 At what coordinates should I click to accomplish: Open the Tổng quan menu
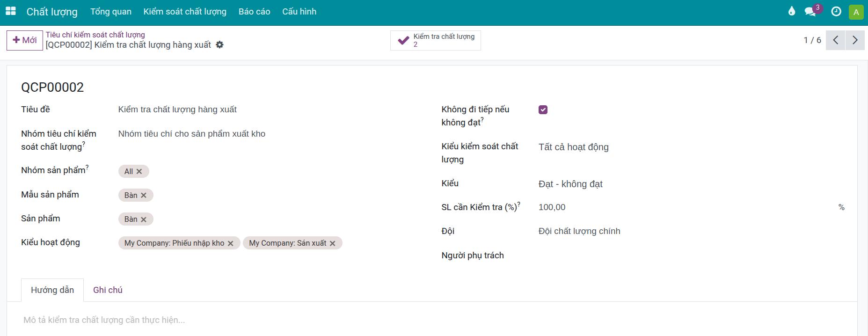(x=111, y=12)
